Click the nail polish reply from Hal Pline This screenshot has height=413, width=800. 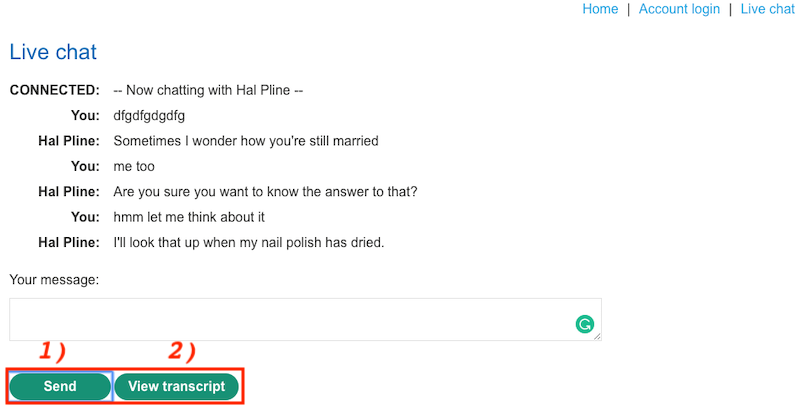pos(248,242)
